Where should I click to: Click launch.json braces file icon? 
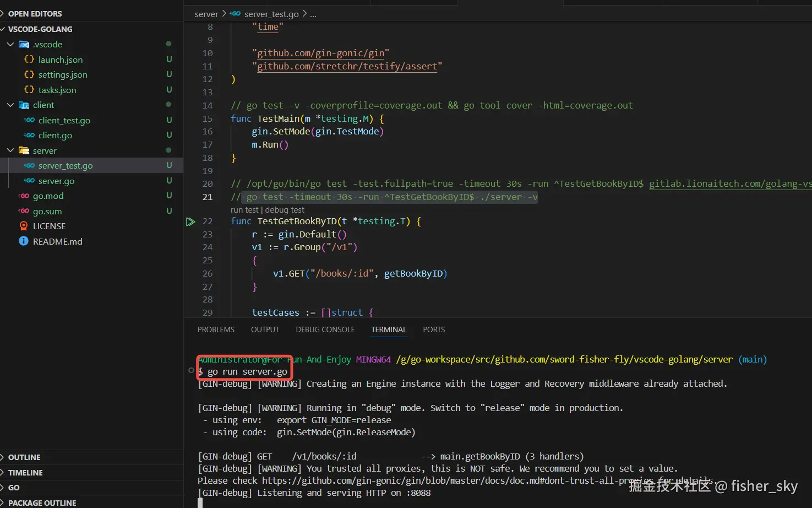pos(29,59)
